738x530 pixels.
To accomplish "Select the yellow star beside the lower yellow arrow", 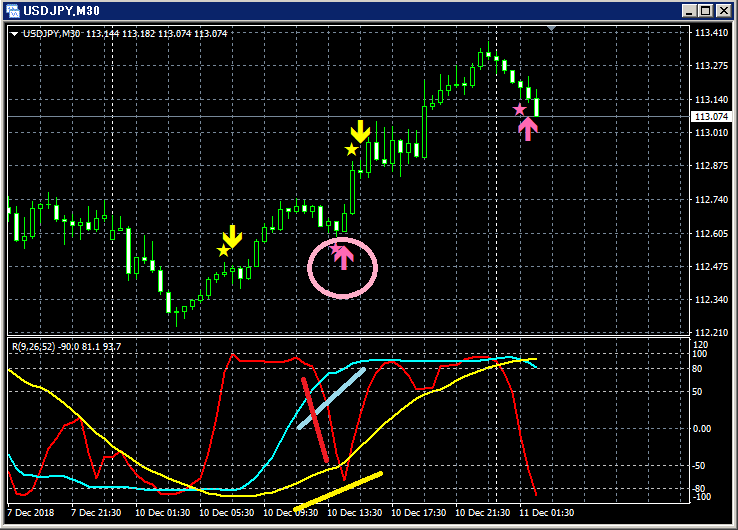I will pyautogui.click(x=224, y=250).
